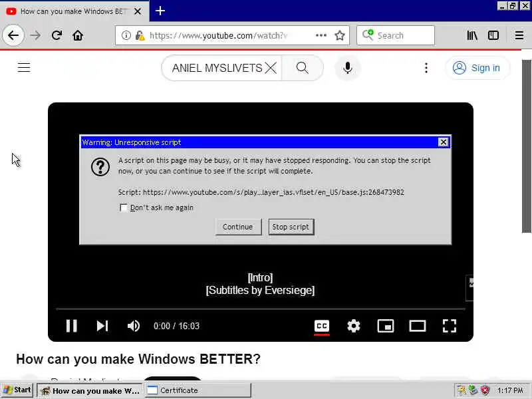Screen dimensions: 532x399
Task: Click the script URL text in dialog
Action: 261,192
